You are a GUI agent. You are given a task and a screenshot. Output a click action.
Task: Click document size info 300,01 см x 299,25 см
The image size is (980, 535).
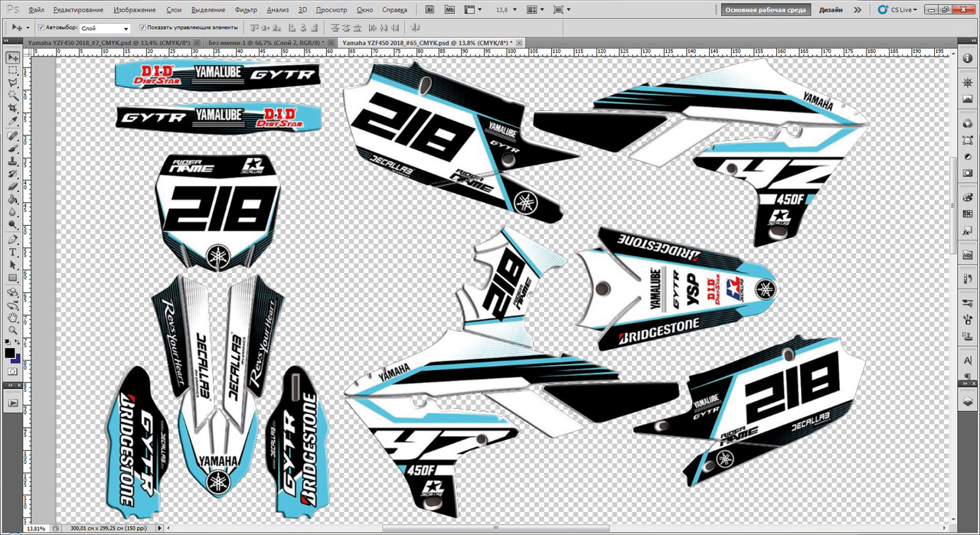[x=107, y=528]
